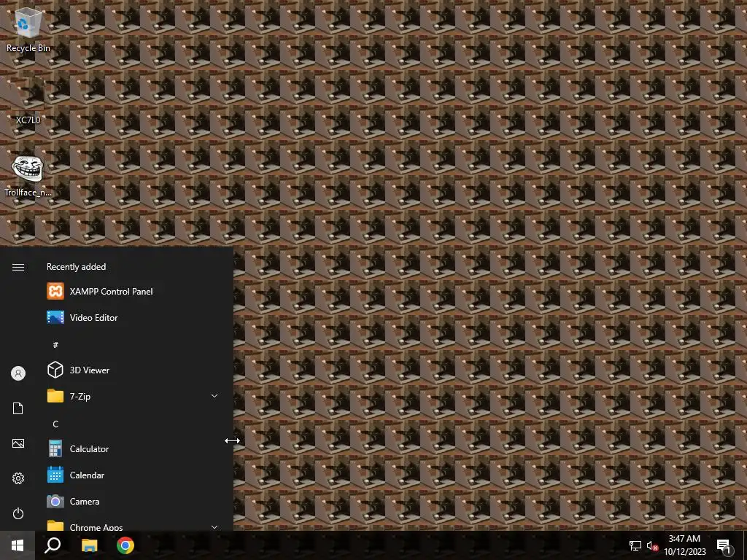This screenshot has height=560, width=747.
Task: Expand the 7-Zip folder chevron
Action: 214,396
